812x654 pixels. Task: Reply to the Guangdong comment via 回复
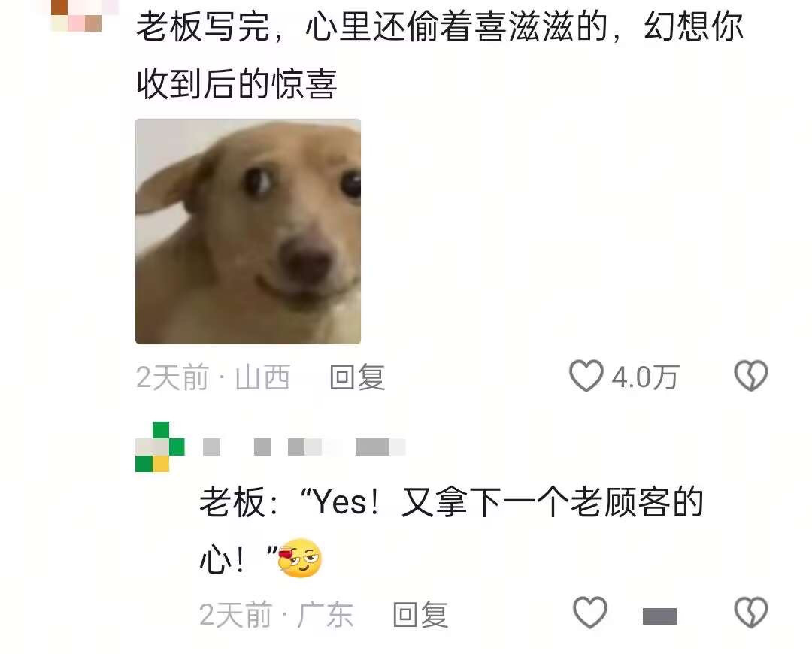pos(420,615)
